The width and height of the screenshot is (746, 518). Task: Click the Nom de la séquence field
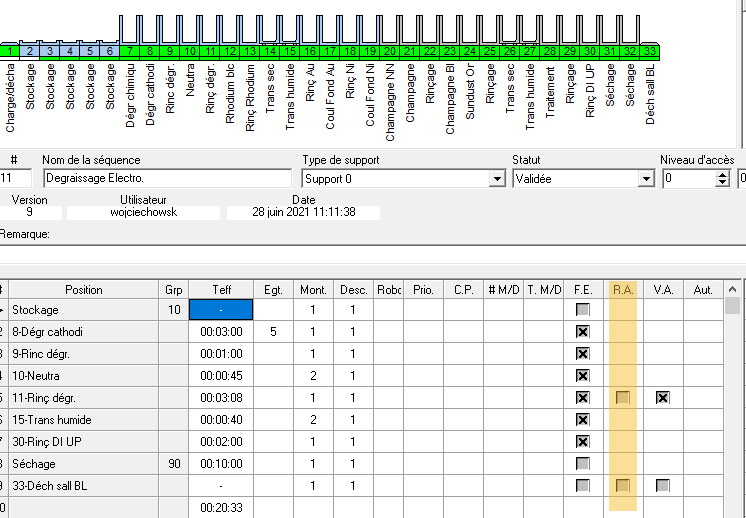[x=168, y=179]
